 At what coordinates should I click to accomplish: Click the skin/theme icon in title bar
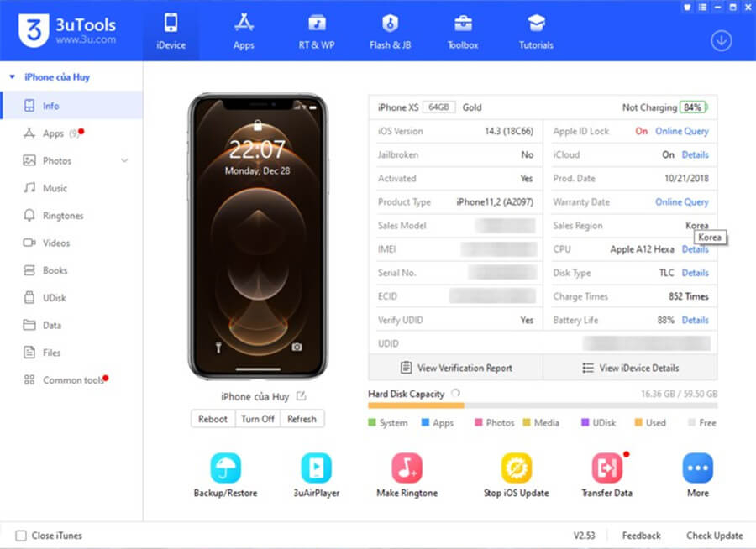[687, 8]
